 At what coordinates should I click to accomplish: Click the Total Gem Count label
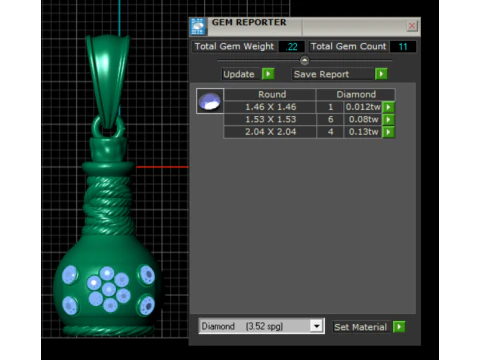pos(348,46)
